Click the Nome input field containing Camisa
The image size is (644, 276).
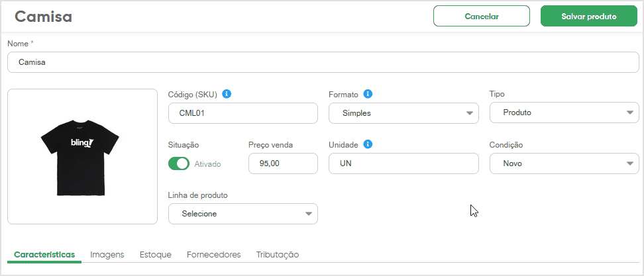(x=323, y=62)
